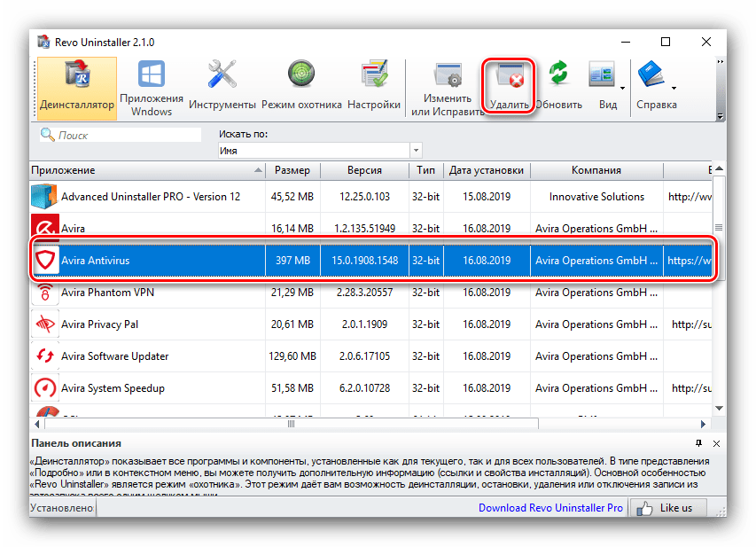Click into the Поиск search field
This screenshot has height=547, width=756.
121,135
